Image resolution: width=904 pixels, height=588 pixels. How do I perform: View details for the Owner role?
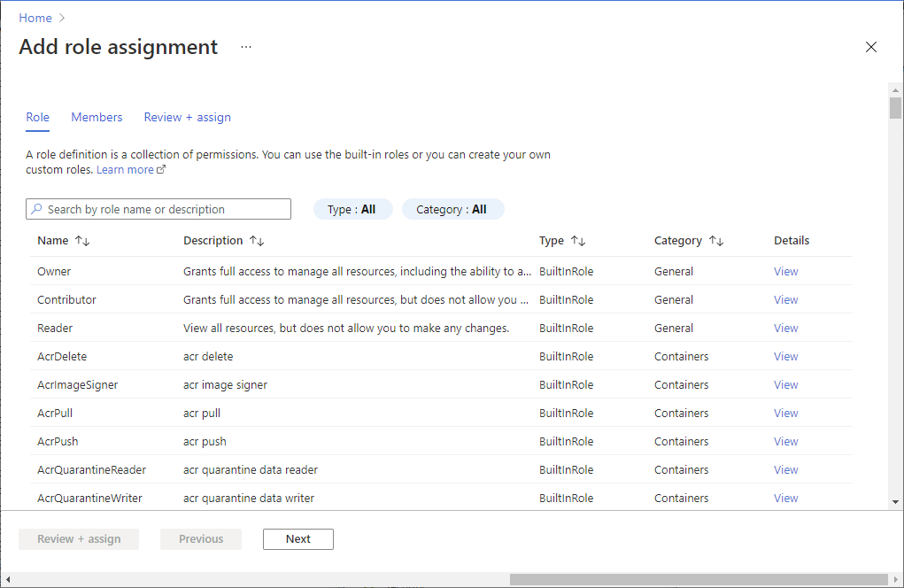784,271
